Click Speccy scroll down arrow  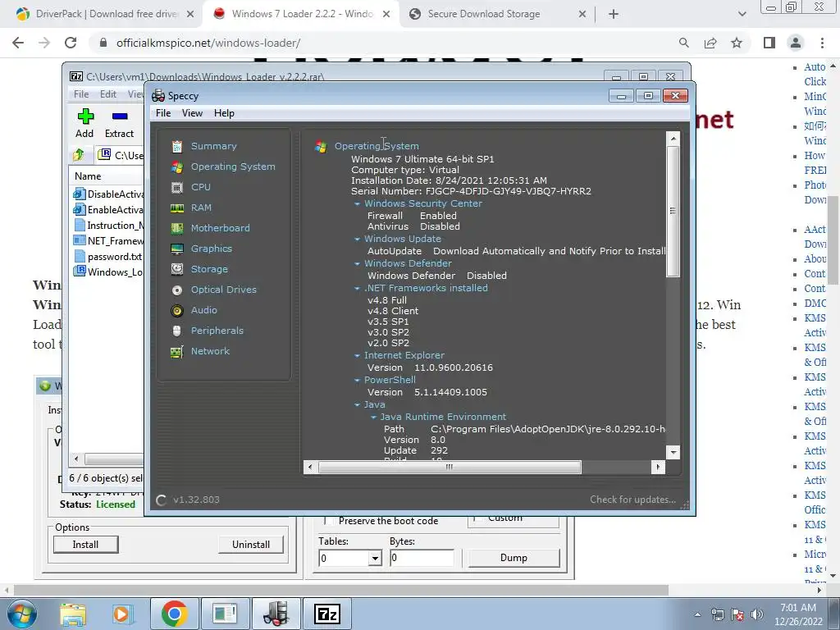click(x=673, y=453)
